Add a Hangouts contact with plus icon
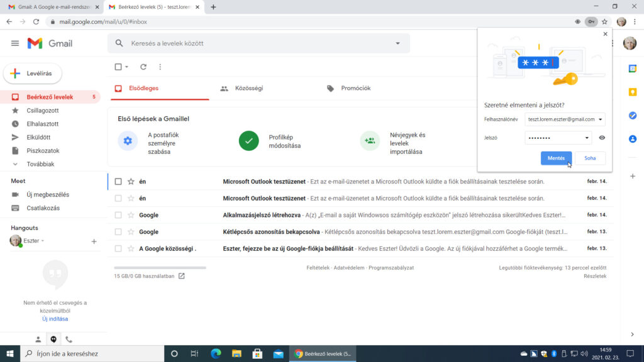This screenshot has width=644, height=362. (94, 241)
